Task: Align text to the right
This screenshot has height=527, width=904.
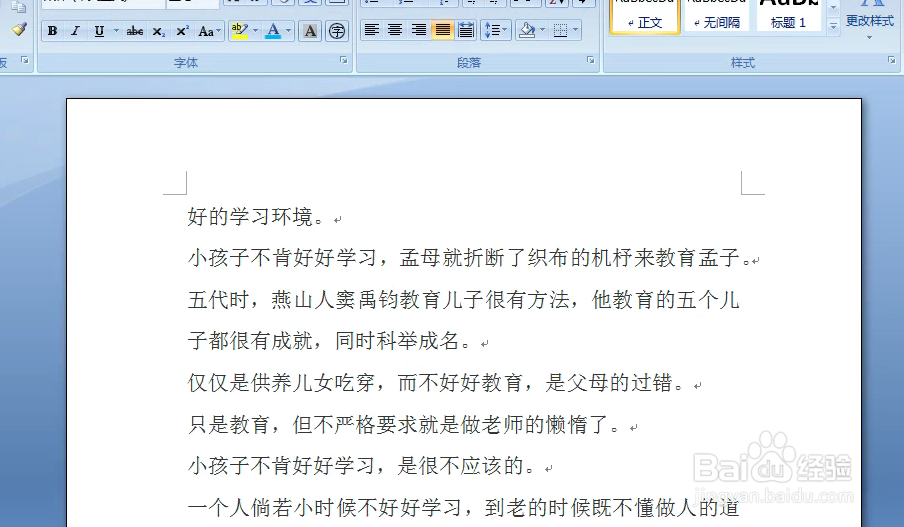Action: 419,30
